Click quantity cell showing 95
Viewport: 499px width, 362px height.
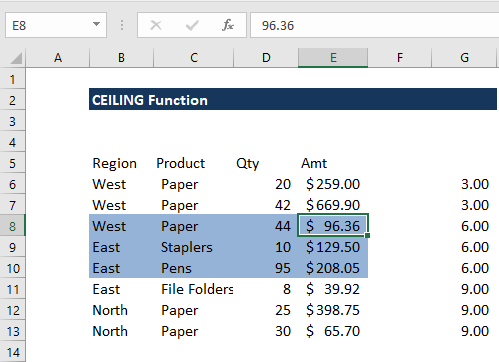pyautogui.click(x=266, y=268)
